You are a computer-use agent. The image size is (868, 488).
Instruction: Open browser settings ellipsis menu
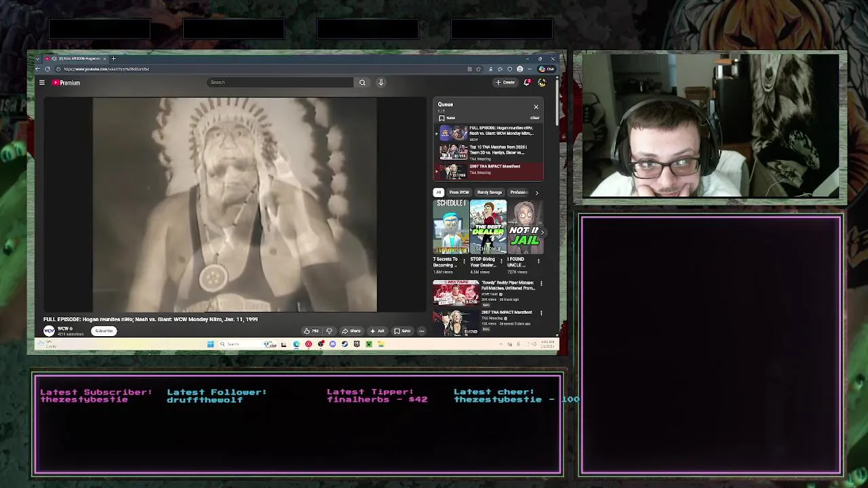click(x=530, y=68)
